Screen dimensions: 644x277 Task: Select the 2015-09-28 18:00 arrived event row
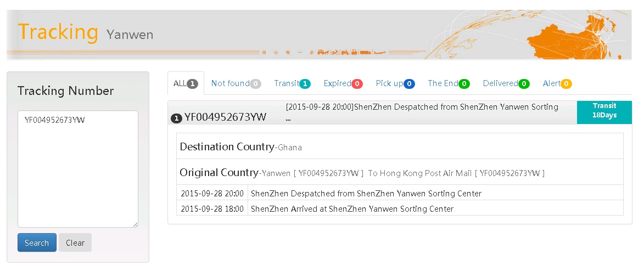400,208
